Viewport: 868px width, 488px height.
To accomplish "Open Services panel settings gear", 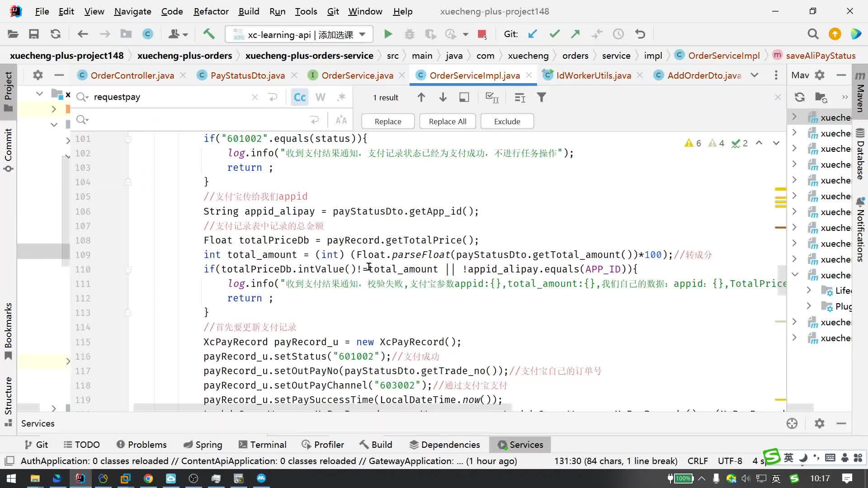I will (x=820, y=423).
